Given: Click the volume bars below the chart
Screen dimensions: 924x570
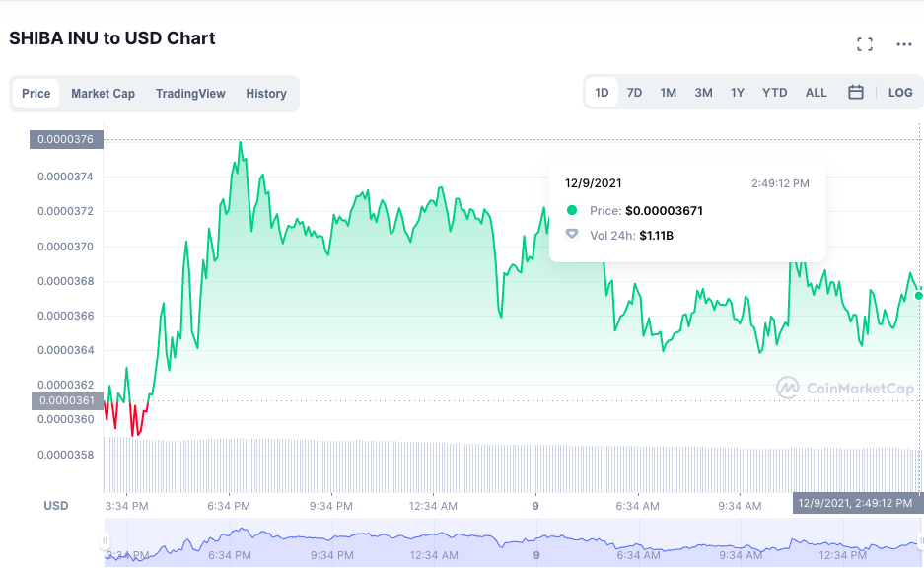Looking at the screenshot, I should (x=512, y=465).
